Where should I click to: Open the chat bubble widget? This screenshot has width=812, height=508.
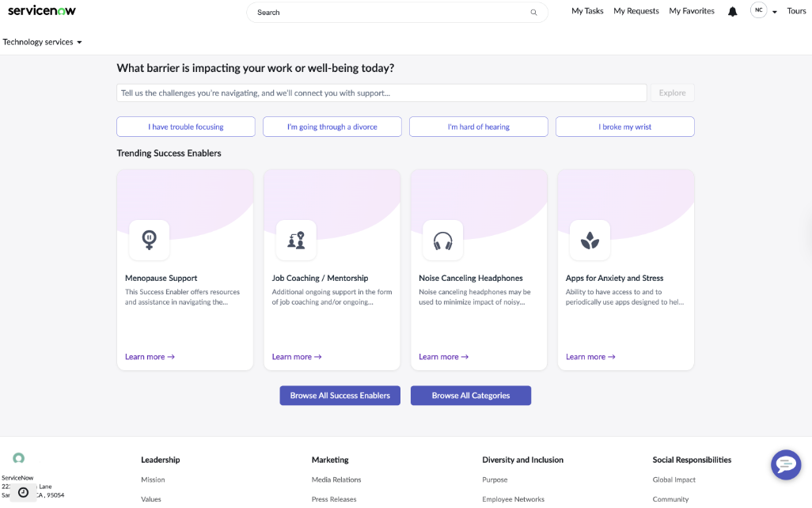coord(786,464)
